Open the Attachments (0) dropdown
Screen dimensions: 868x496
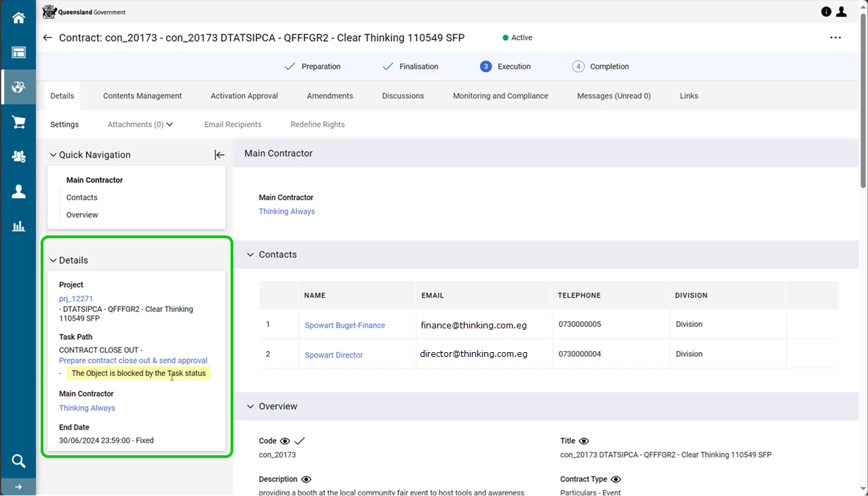click(140, 124)
